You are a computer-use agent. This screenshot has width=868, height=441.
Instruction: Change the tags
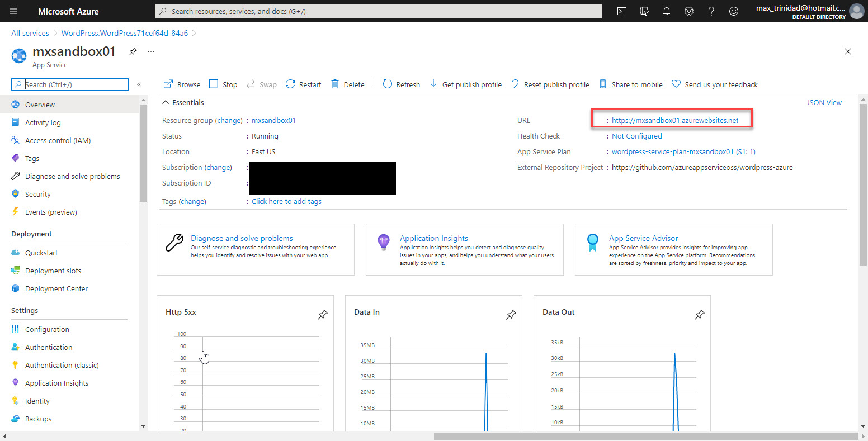point(192,201)
